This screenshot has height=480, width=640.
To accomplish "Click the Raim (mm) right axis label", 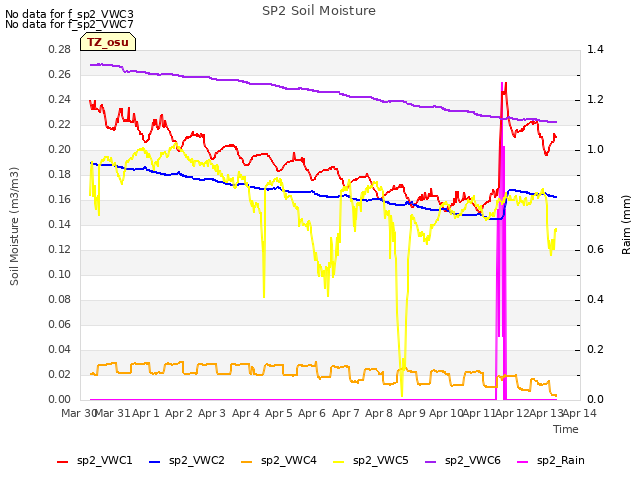I will (626, 225).
